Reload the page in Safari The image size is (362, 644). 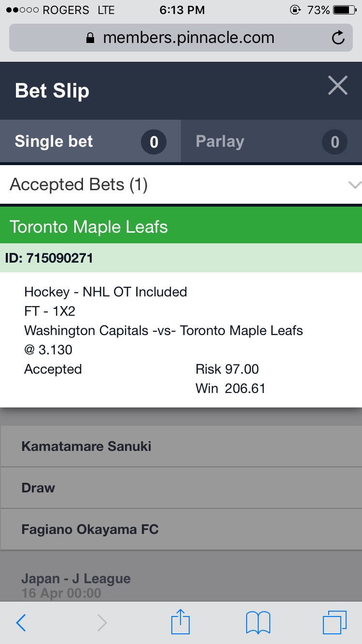coord(338,38)
